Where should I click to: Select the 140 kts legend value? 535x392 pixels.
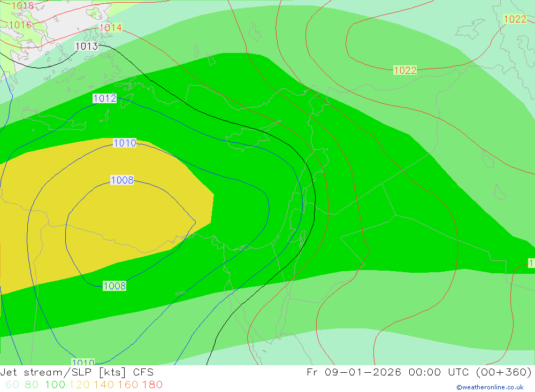click(103, 385)
